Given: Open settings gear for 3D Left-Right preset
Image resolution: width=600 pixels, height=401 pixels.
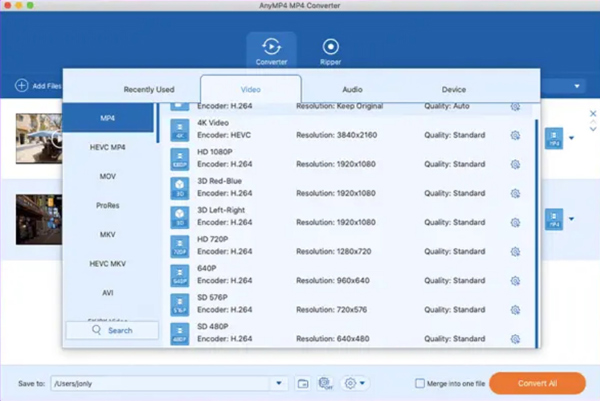Looking at the screenshot, I should pos(515,222).
